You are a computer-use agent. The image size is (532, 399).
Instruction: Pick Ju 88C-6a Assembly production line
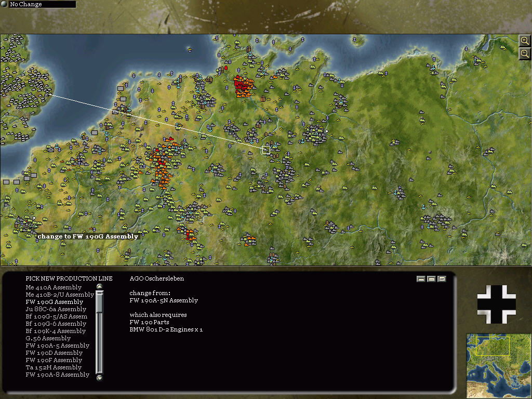coord(56,309)
